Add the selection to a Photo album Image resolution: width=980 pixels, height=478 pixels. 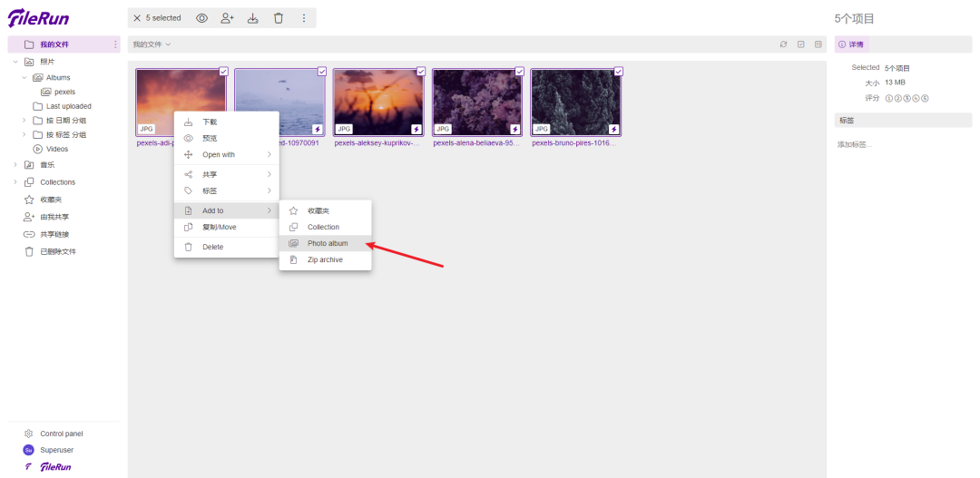click(326, 243)
